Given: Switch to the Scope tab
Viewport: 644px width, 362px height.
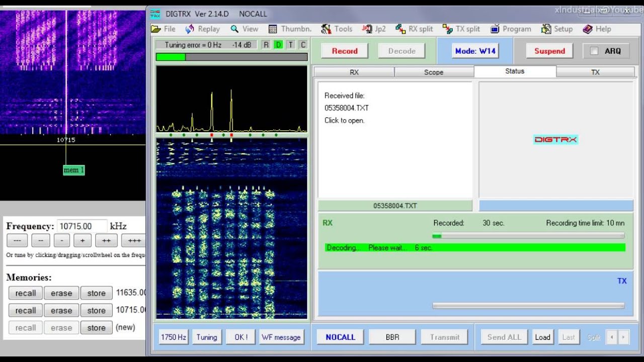Looking at the screenshot, I should pos(434,72).
